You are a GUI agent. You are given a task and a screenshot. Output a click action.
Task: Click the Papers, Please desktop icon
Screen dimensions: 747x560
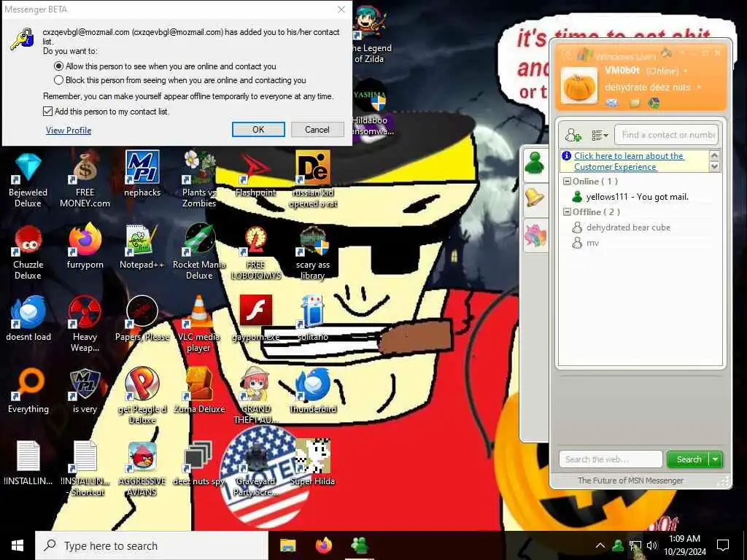142,319
